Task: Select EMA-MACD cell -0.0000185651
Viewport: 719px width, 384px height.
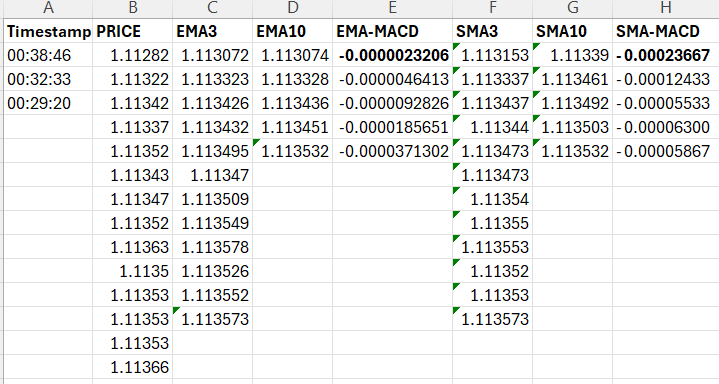Action: pyautogui.click(x=393, y=127)
